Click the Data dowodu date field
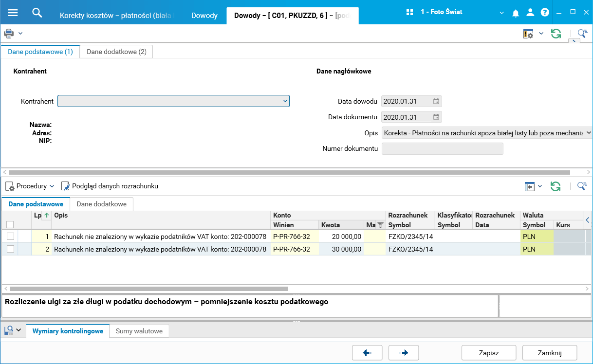593x364 pixels. pyautogui.click(x=411, y=102)
